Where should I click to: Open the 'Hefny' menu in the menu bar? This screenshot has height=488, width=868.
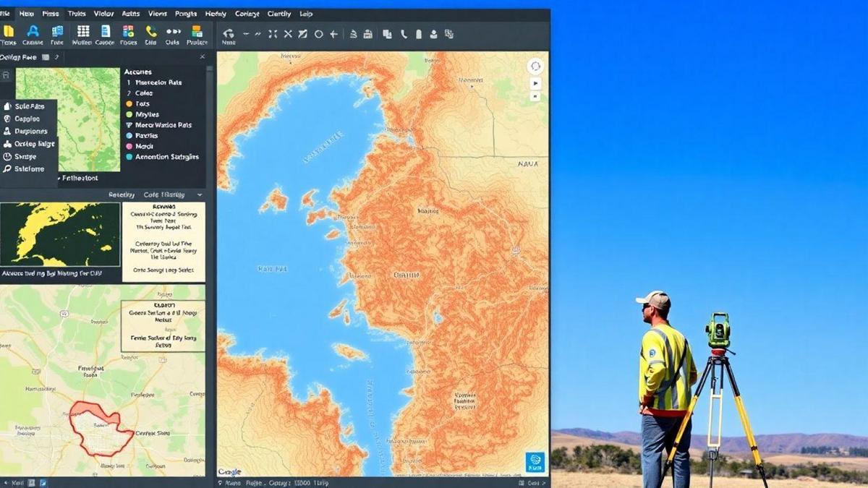pyautogui.click(x=216, y=14)
